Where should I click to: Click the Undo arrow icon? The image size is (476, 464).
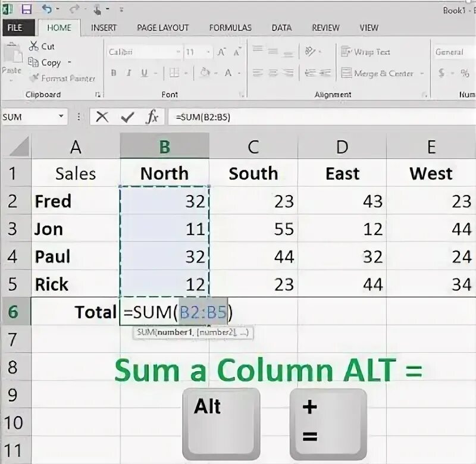point(47,9)
